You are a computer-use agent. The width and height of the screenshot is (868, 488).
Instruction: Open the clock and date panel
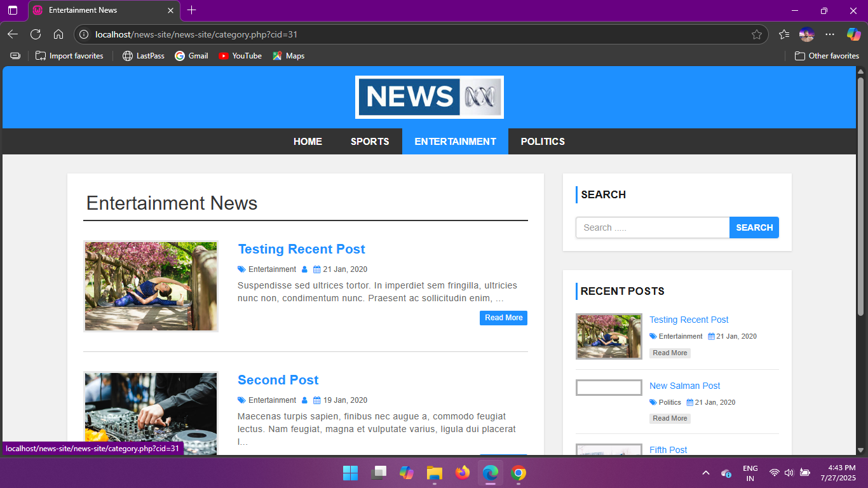click(838, 473)
